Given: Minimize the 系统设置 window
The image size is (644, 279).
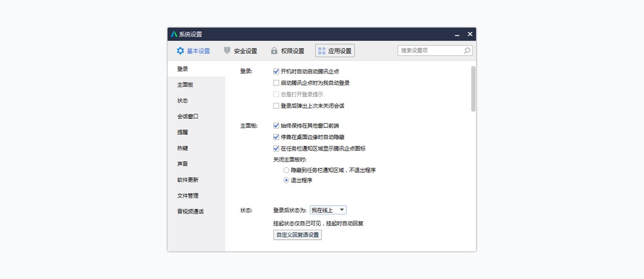Looking at the screenshot, I should click(x=457, y=34).
